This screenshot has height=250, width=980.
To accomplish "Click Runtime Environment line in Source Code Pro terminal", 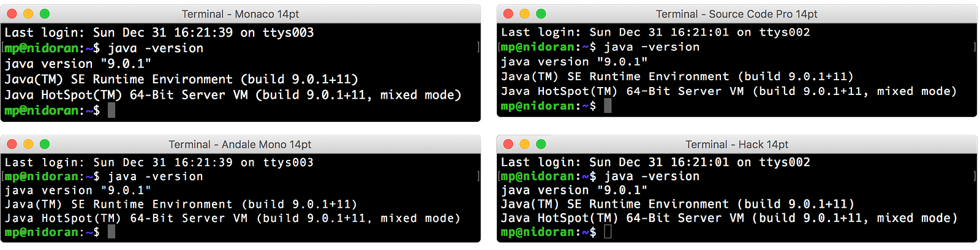I will 677,77.
